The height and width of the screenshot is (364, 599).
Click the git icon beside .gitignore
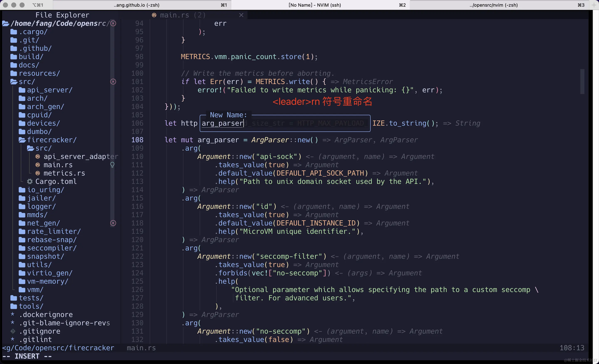[x=13, y=331]
